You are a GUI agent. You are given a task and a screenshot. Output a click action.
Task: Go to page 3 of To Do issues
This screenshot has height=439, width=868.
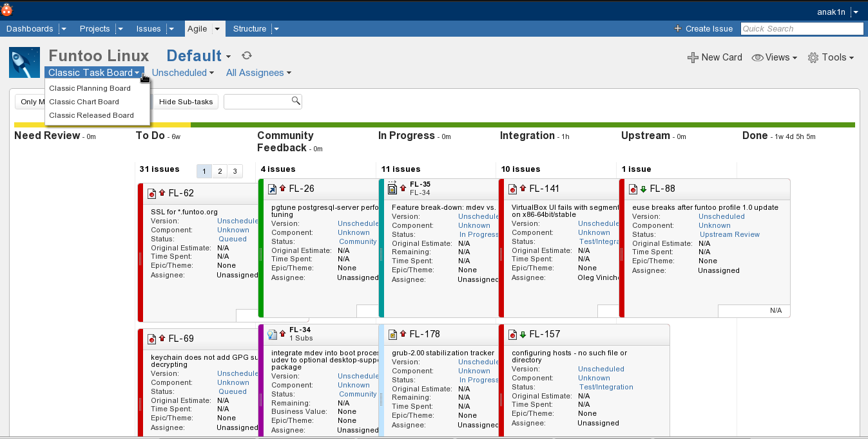click(235, 171)
